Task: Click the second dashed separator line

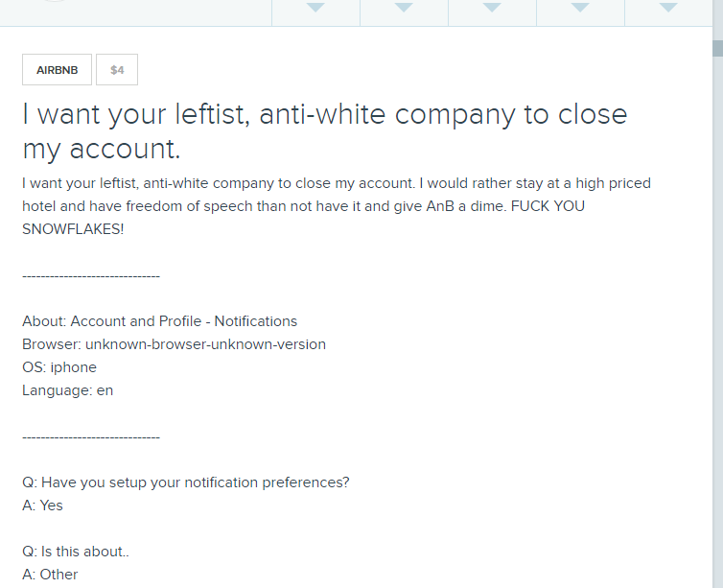Action: click(x=90, y=437)
